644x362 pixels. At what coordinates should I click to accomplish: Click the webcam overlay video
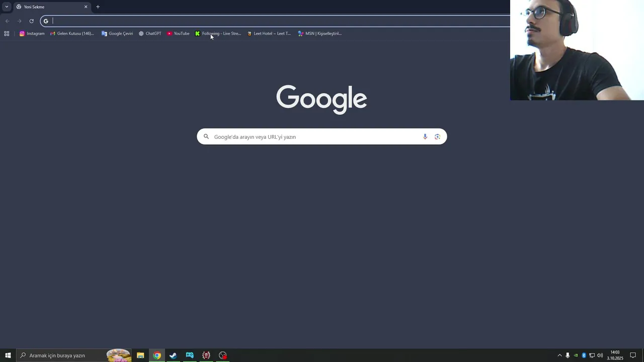coord(577,50)
